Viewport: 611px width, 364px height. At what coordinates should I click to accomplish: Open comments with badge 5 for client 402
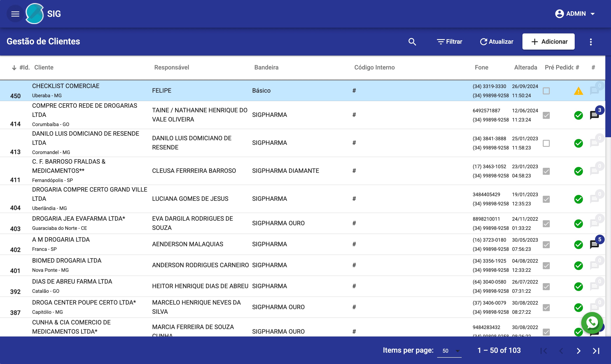(594, 244)
